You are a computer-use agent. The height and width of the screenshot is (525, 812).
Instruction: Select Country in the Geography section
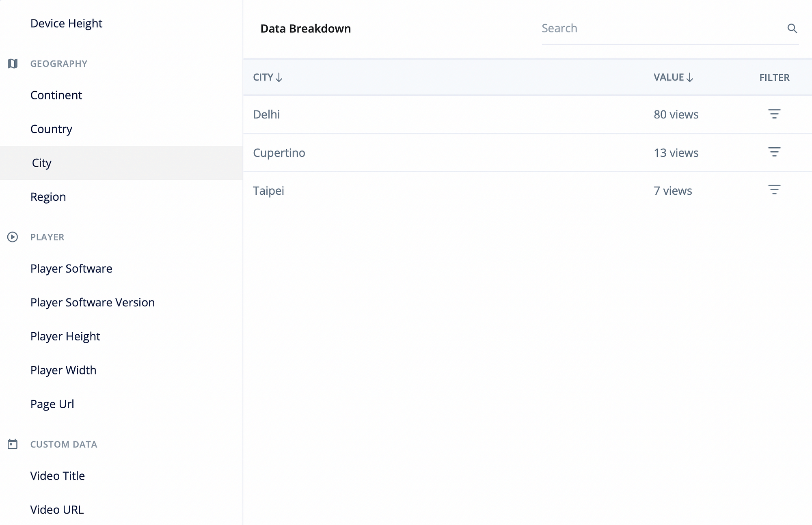pyautogui.click(x=51, y=129)
